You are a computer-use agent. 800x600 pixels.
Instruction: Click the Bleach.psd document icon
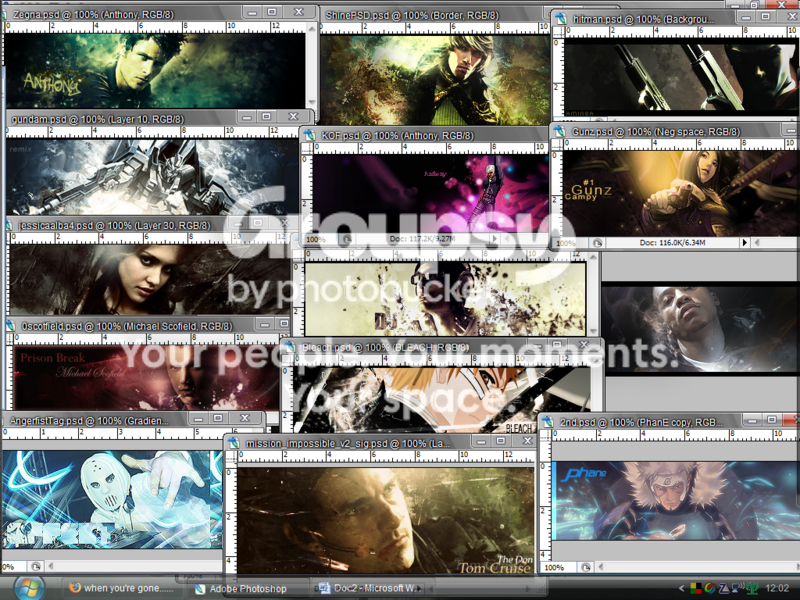pos(290,347)
